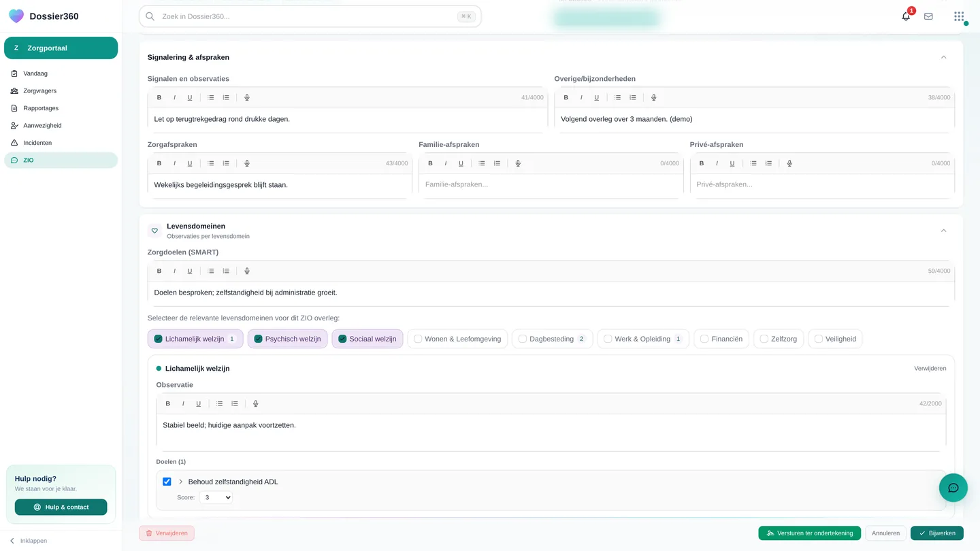Microphone dictation for Overige/bijzonderheden

point(654,98)
